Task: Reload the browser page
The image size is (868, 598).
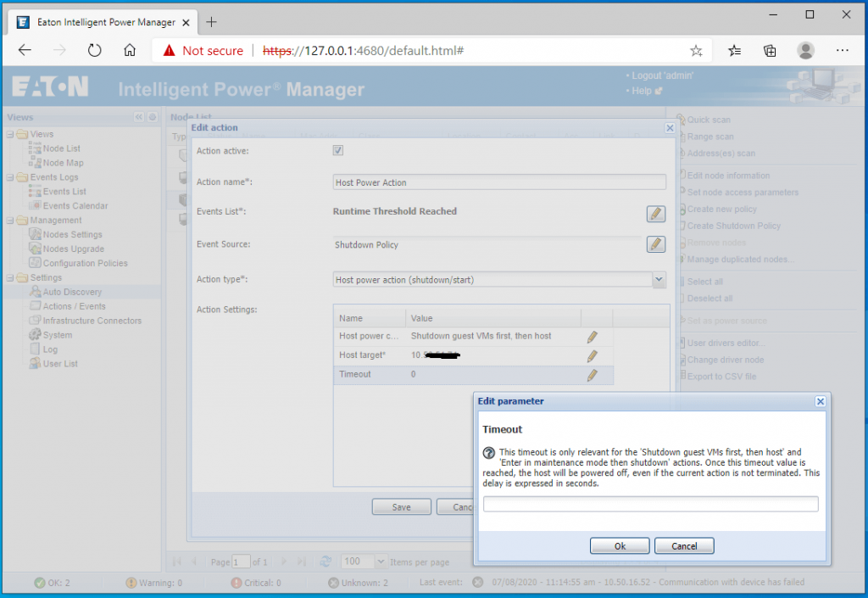Action: [95, 50]
